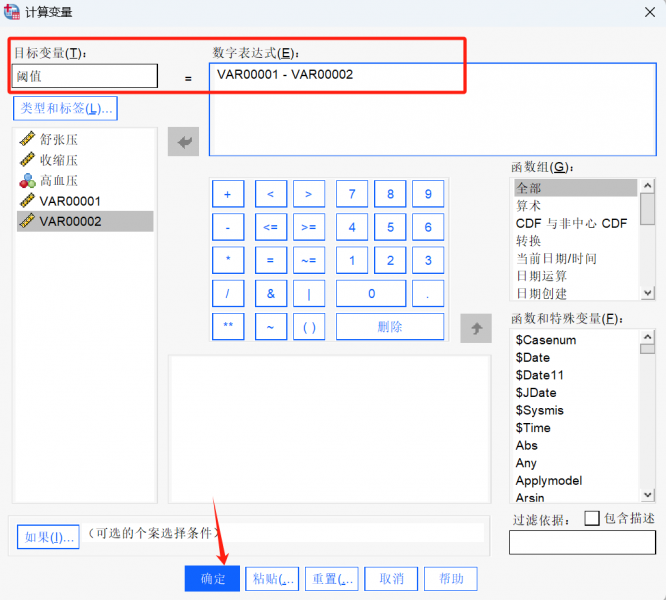Click the 取消 cancel button
The image size is (666, 600).
(x=391, y=578)
